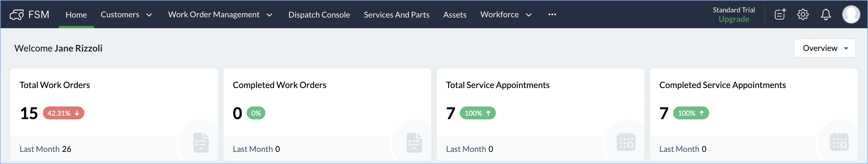Click Last Month 0 under Completed Service Appointments

pyautogui.click(x=683, y=149)
